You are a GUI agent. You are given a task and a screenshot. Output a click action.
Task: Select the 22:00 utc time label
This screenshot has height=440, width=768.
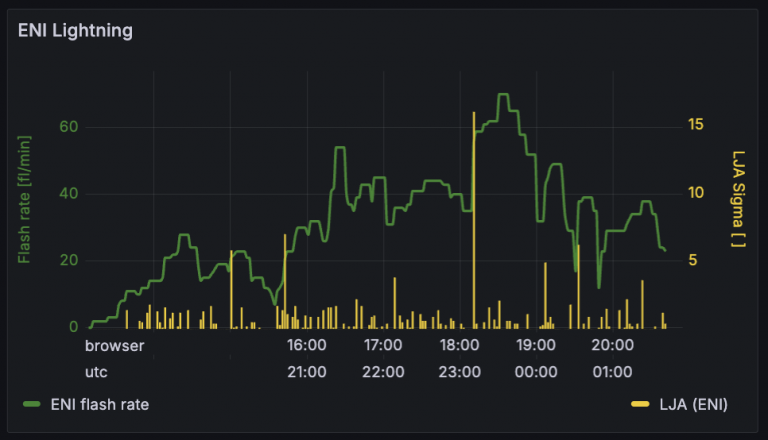click(383, 372)
